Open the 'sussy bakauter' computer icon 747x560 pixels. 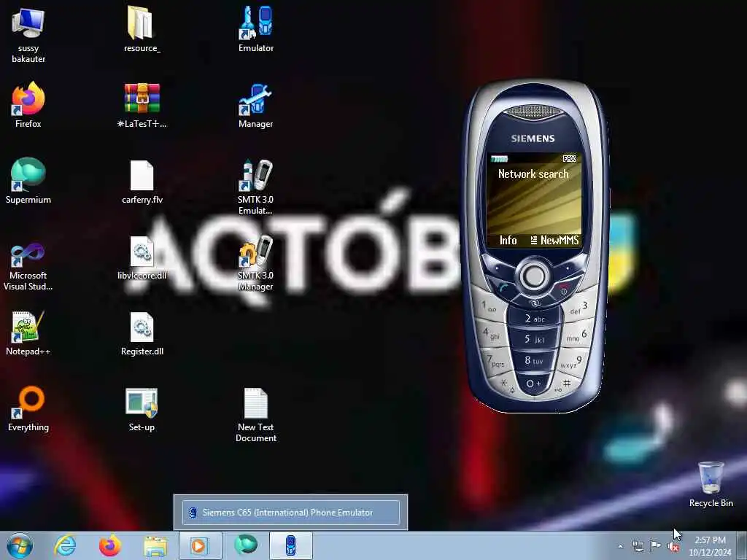point(28,34)
